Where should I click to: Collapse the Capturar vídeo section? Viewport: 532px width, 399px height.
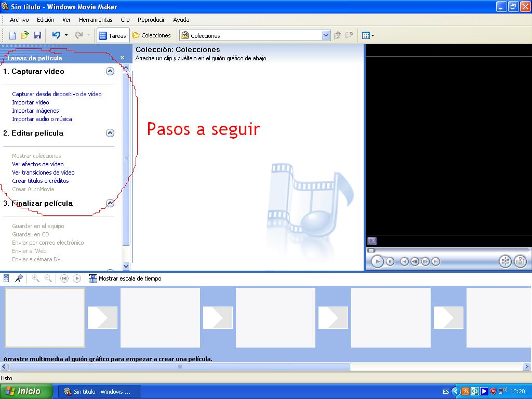click(110, 71)
